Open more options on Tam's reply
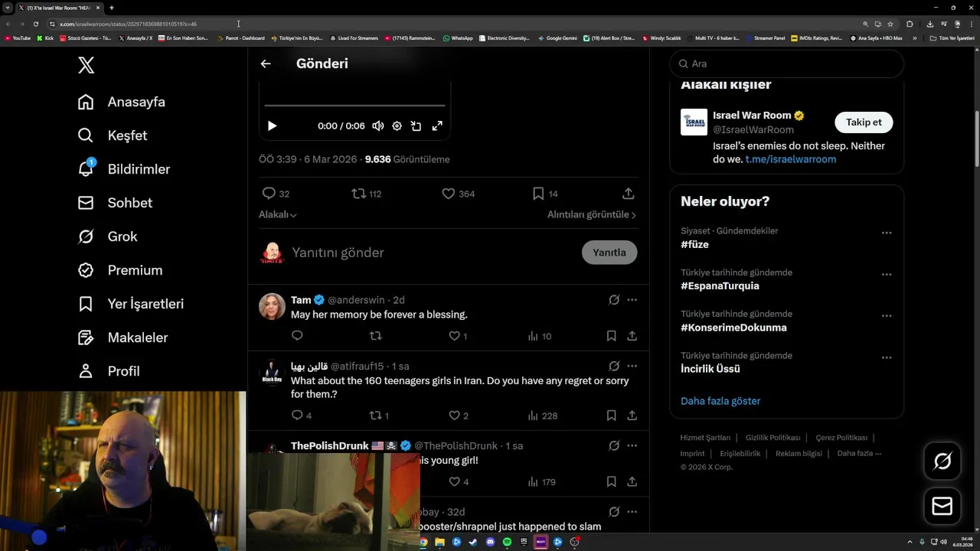 point(632,300)
